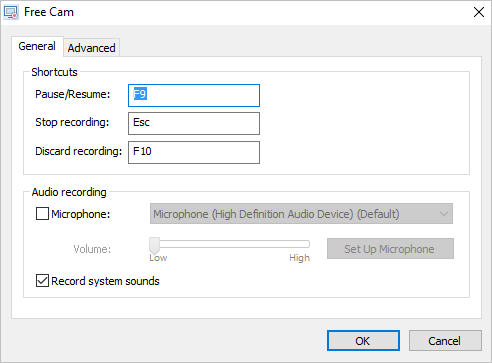Click the Pause/Resume label
This screenshot has width=492, height=363.
(73, 94)
